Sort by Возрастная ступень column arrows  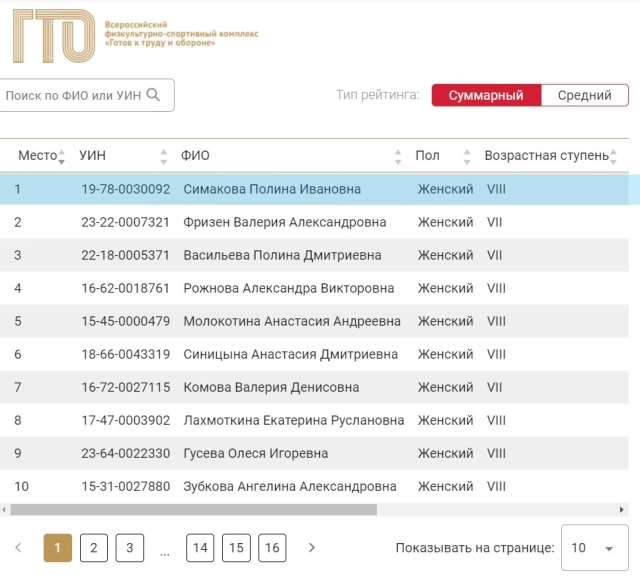point(613,157)
